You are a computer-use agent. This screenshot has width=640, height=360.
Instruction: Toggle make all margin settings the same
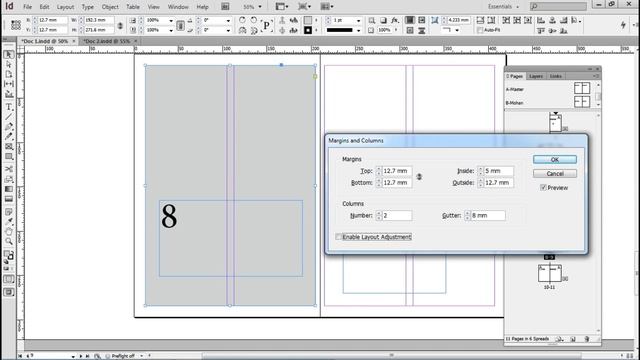419,177
